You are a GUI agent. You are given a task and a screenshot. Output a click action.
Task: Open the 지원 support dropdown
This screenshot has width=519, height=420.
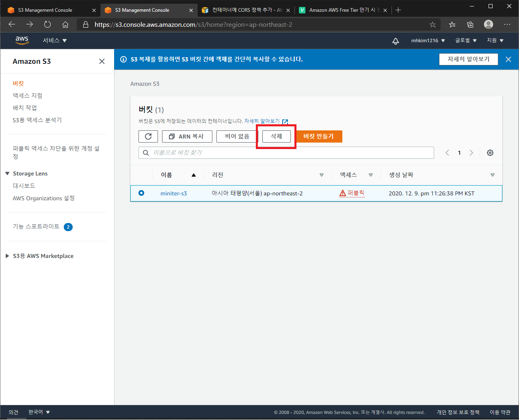coord(495,41)
